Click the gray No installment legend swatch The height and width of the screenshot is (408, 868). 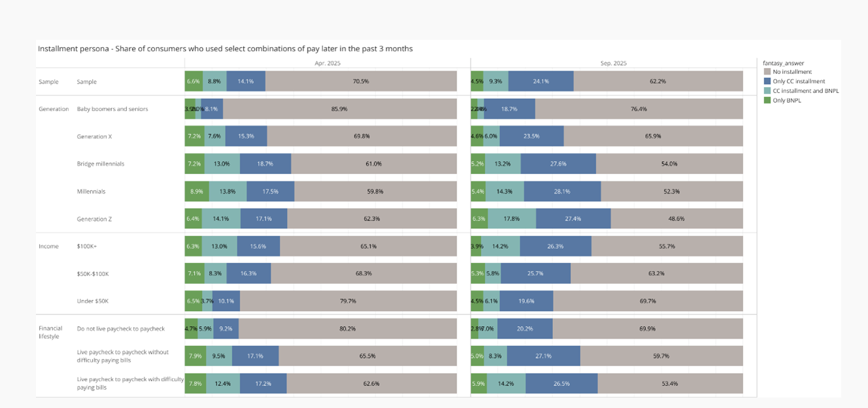767,72
